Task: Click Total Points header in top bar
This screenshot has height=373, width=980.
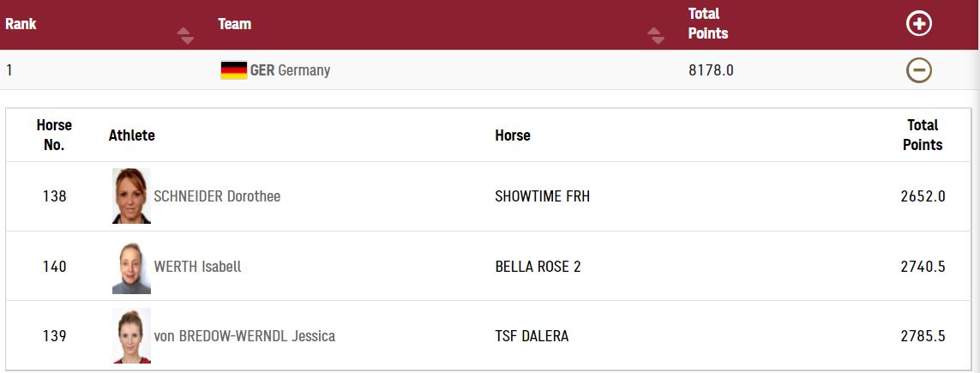Action: (708, 24)
